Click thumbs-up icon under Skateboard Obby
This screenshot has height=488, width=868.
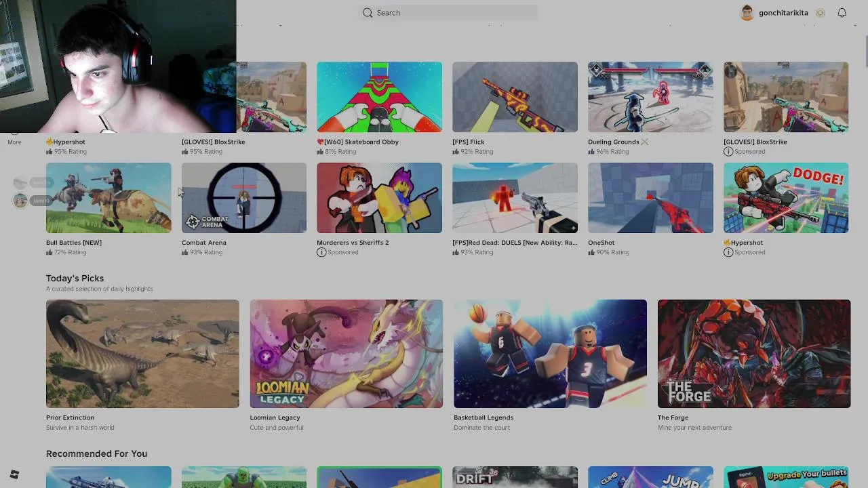320,151
